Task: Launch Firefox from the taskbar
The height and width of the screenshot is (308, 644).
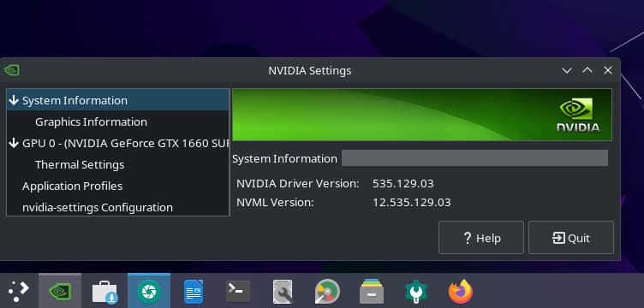Action: coord(461,292)
